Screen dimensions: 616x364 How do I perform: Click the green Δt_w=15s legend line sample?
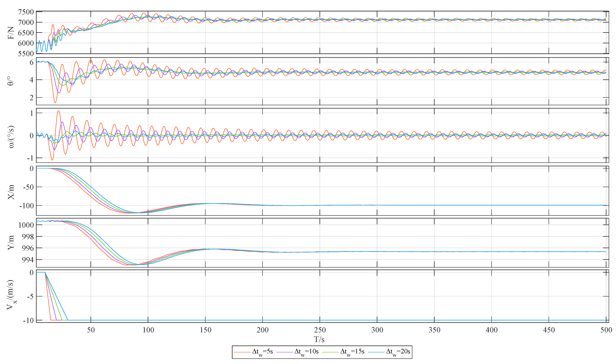[330, 352]
